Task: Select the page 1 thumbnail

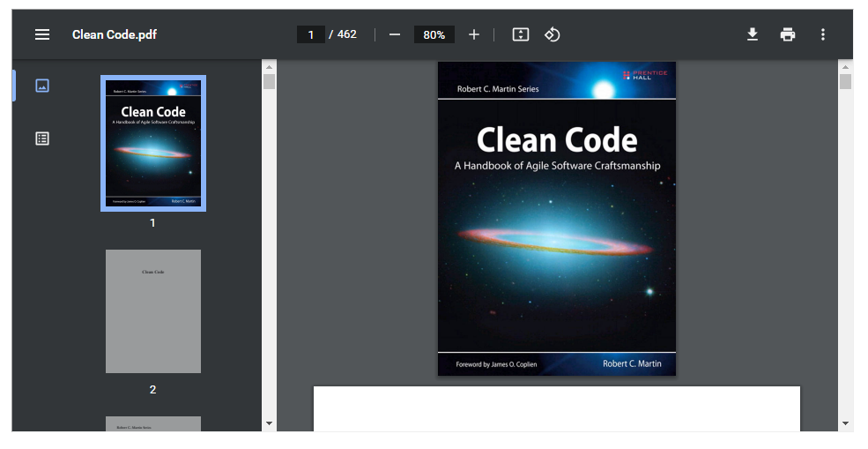Action: click(x=153, y=143)
